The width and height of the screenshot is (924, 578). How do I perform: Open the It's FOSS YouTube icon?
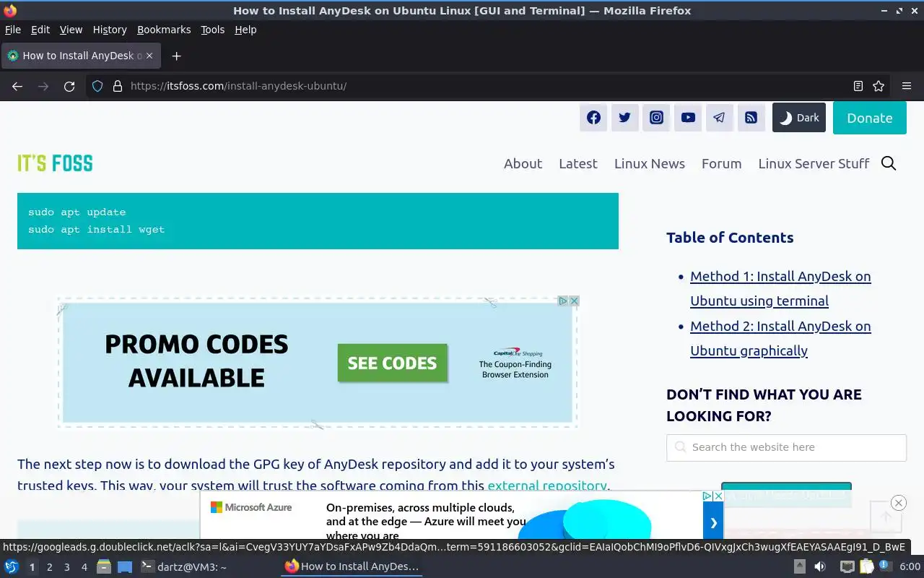pos(688,118)
